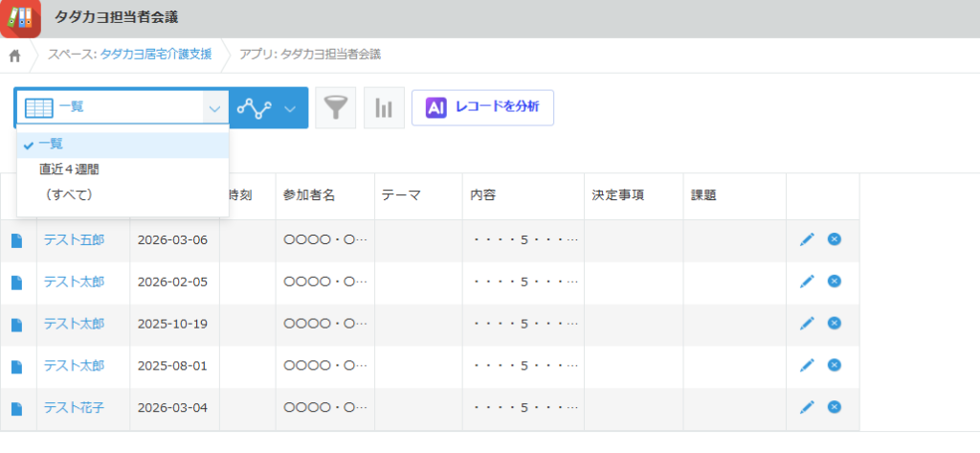Open the タダカヨ居宅介護支援 space link
This screenshot has height=453, width=980.
coord(156,55)
